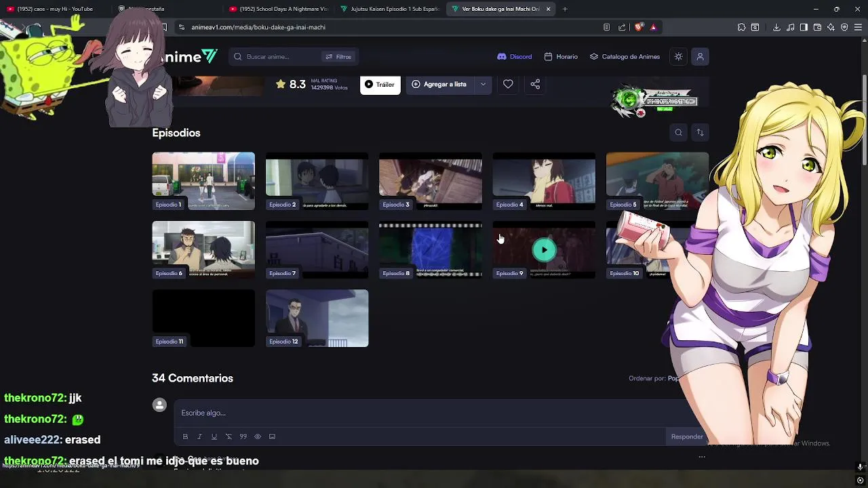Click the episodes search magnifier icon

tap(678, 133)
